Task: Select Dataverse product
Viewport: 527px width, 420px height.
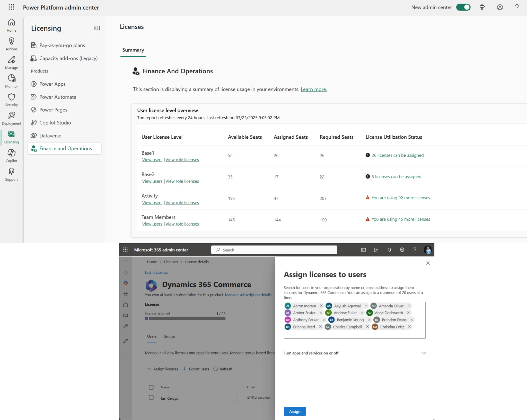Action: [46, 136]
